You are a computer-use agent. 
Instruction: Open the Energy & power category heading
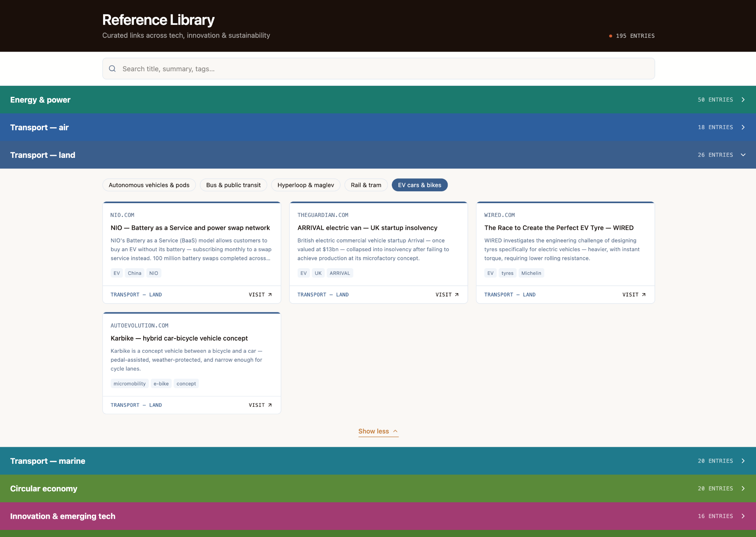[x=40, y=100]
